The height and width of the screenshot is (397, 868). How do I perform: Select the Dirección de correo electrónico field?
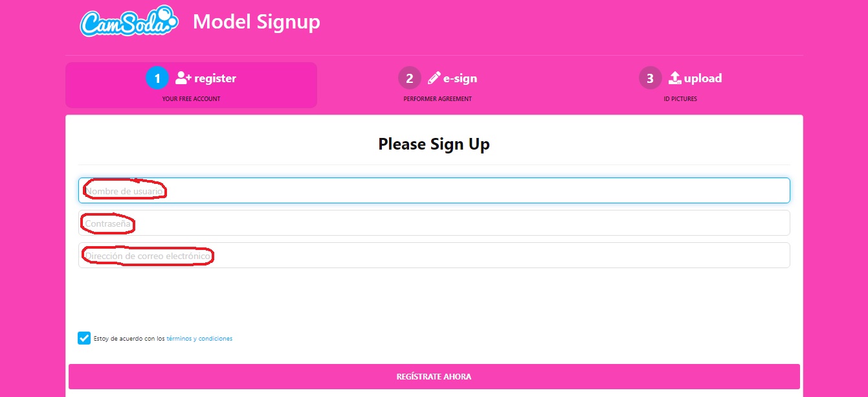pos(434,255)
